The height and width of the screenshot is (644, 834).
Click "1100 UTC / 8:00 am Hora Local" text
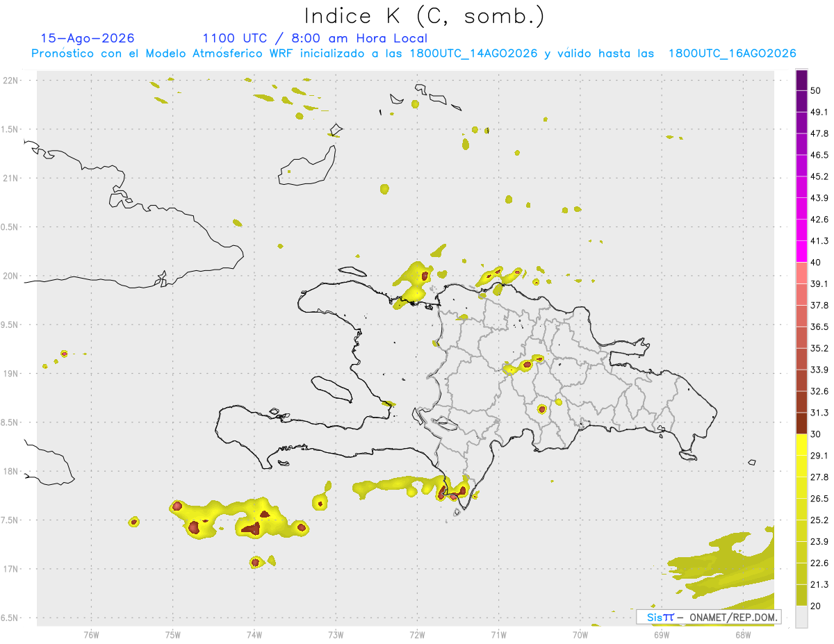point(315,38)
